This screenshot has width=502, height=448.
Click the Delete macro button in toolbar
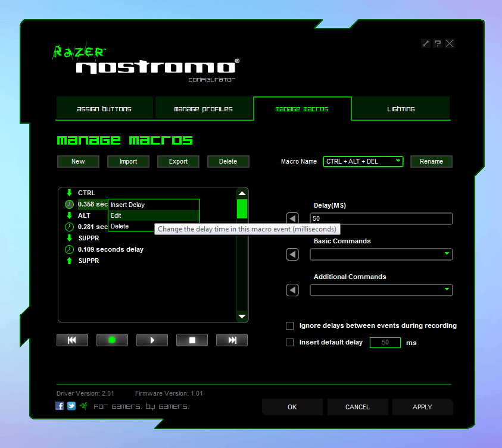coord(228,161)
